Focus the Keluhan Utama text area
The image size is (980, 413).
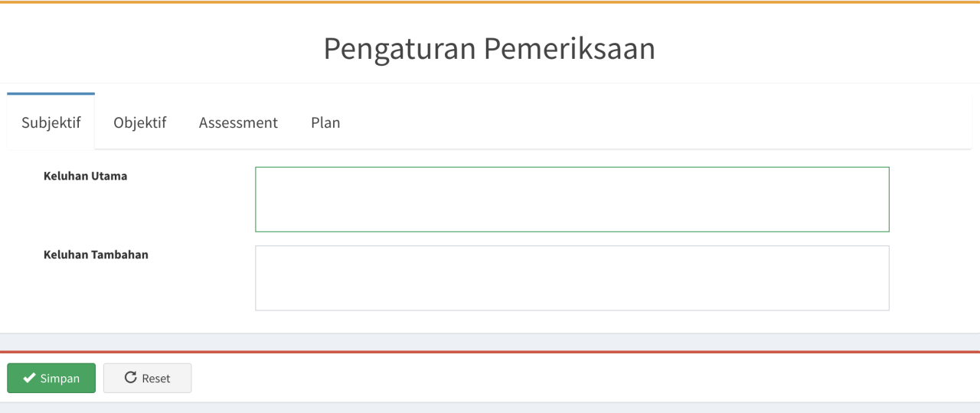tap(572, 200)
